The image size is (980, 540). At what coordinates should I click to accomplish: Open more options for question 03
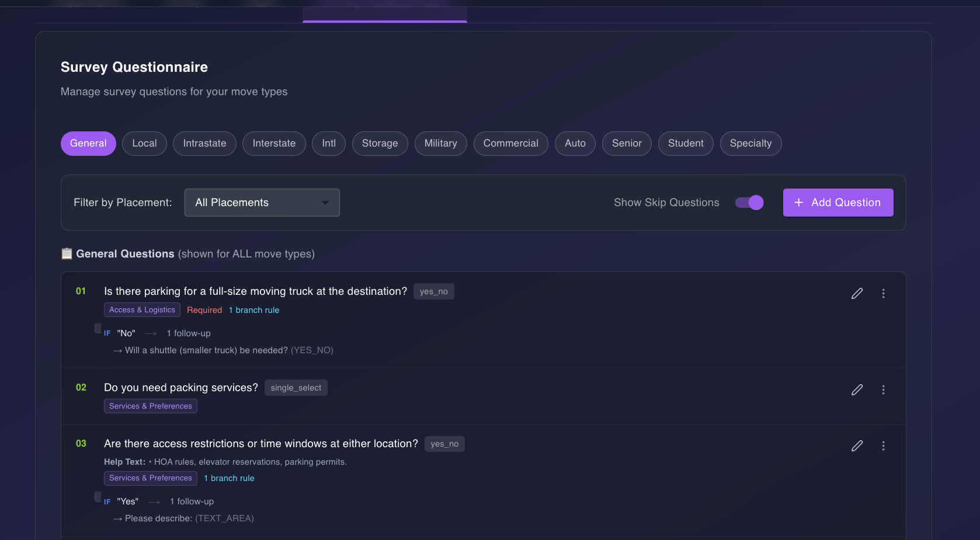883,446
